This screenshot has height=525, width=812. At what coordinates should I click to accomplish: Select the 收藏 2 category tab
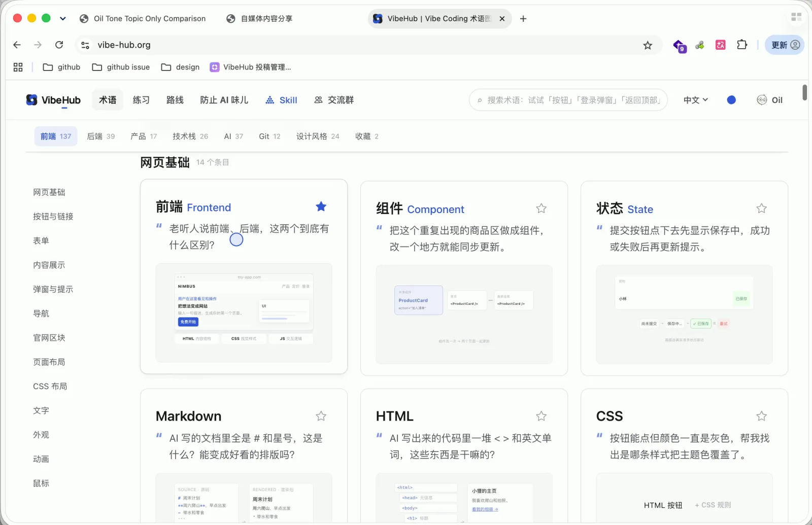367,136
